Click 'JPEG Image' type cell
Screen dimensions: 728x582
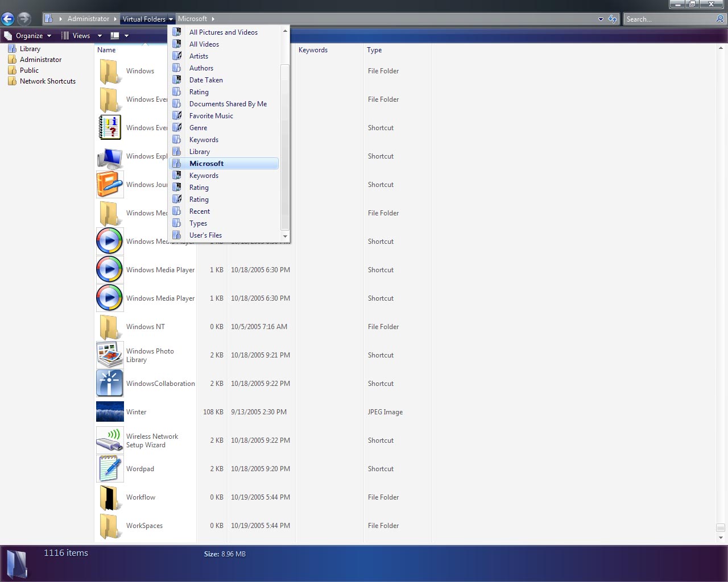385,412
